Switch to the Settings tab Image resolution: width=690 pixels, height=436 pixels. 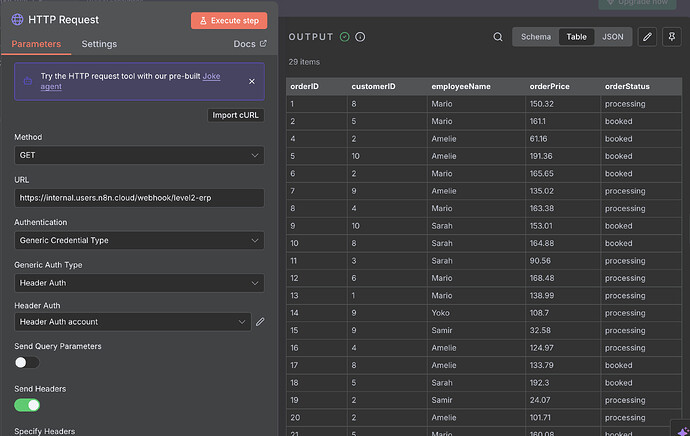(99, 44)
